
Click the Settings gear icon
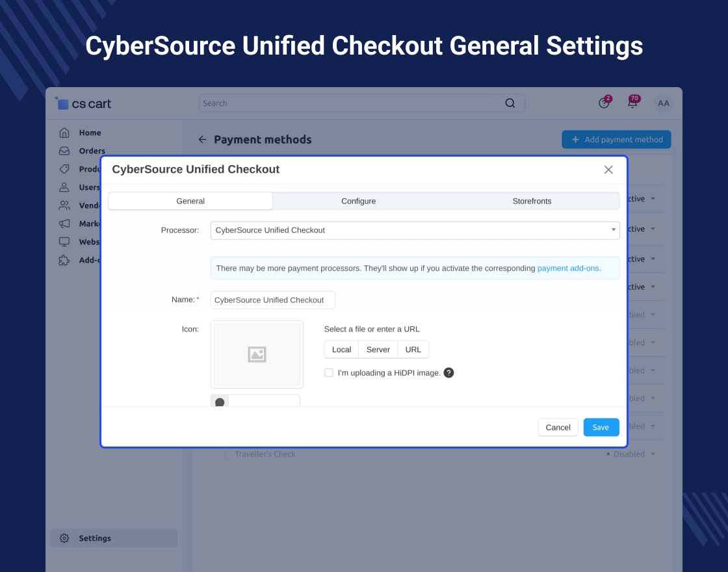64,538
